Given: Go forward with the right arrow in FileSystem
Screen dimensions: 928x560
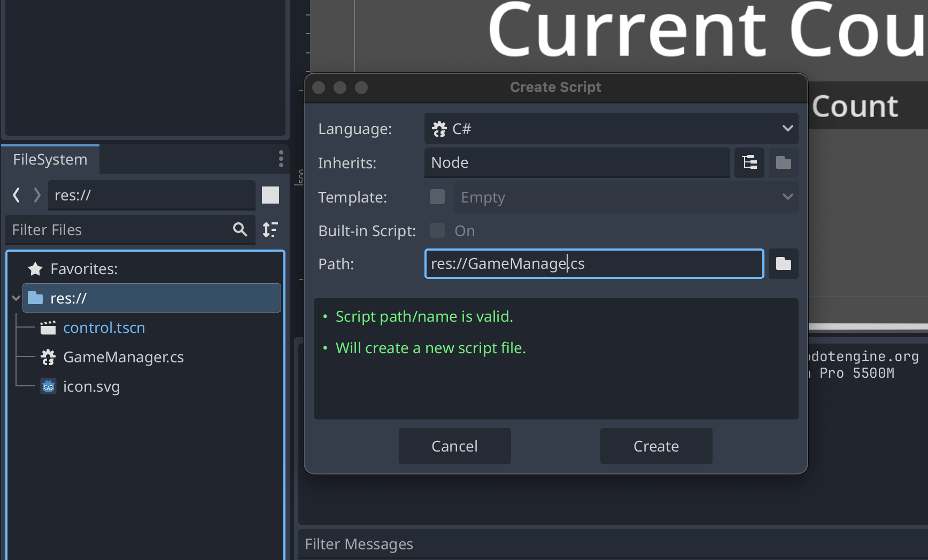Looking at the screenshot, I should pos(37,195).
